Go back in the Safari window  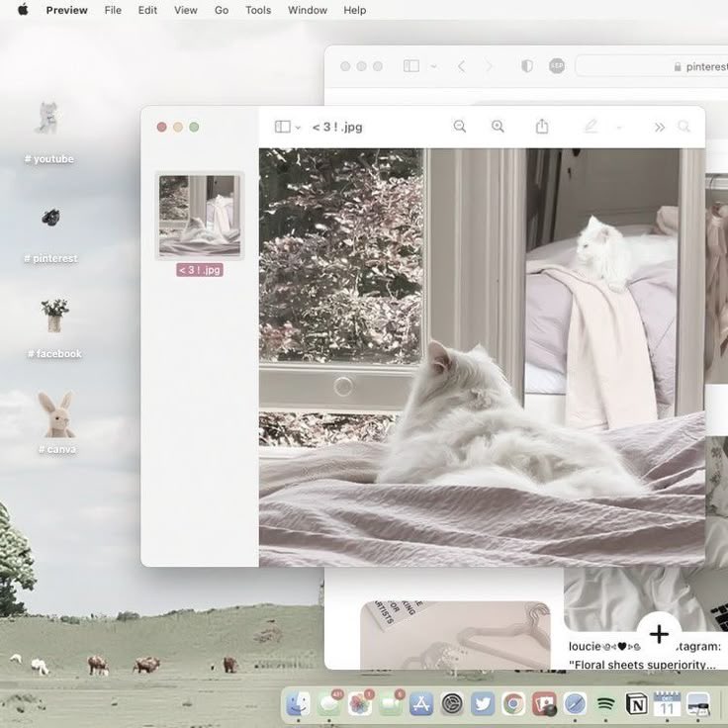pos(462,66)
